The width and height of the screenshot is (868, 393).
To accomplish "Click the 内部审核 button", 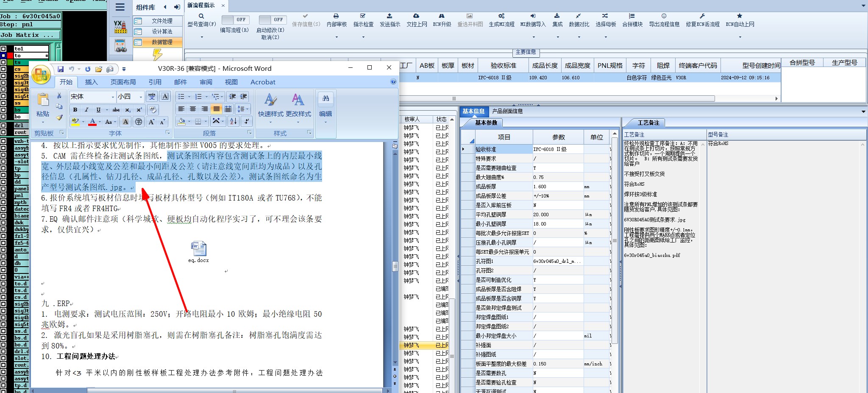I will click(x=337, y=20).
